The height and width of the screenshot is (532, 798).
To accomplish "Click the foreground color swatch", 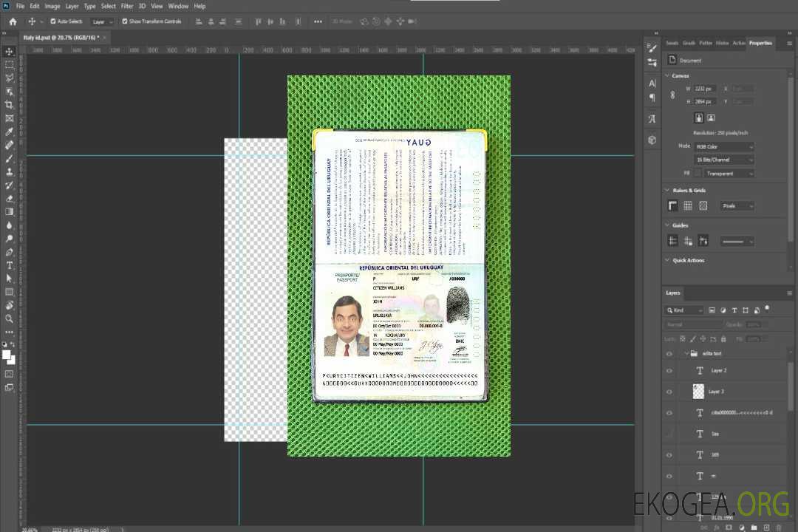I will pyautogui.click(x=7, y=355).
